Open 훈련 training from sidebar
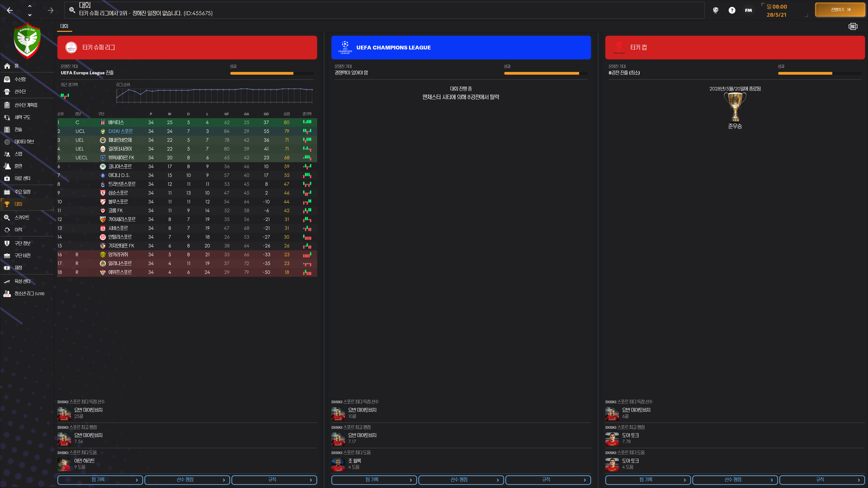Image resolution: width=868 pixels, height=488 pixels. (x=18, y=166)
